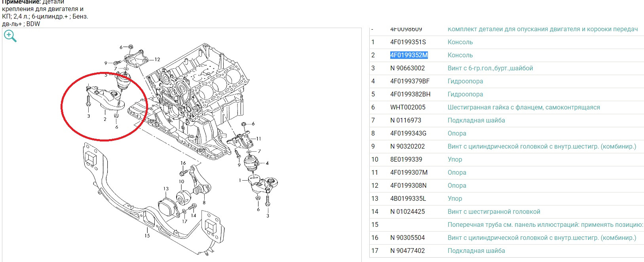
Task: Click part number N 90663002 in table
Action: [407, 68]
